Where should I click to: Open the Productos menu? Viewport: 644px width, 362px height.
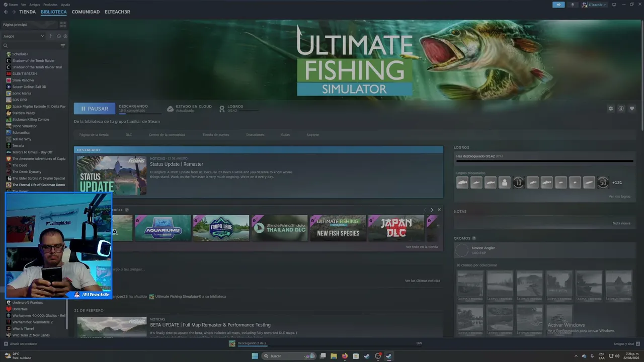coord(50,5)
